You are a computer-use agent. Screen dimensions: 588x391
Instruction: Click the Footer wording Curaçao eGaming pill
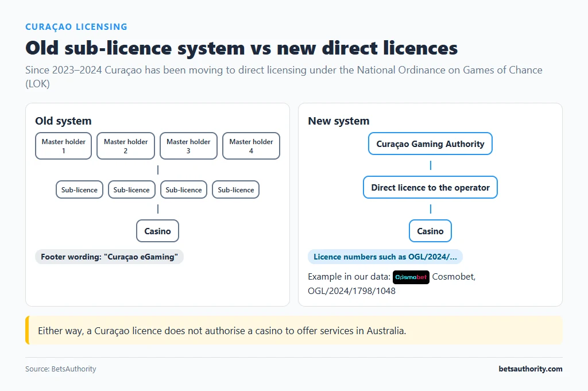tap(109, 257)
